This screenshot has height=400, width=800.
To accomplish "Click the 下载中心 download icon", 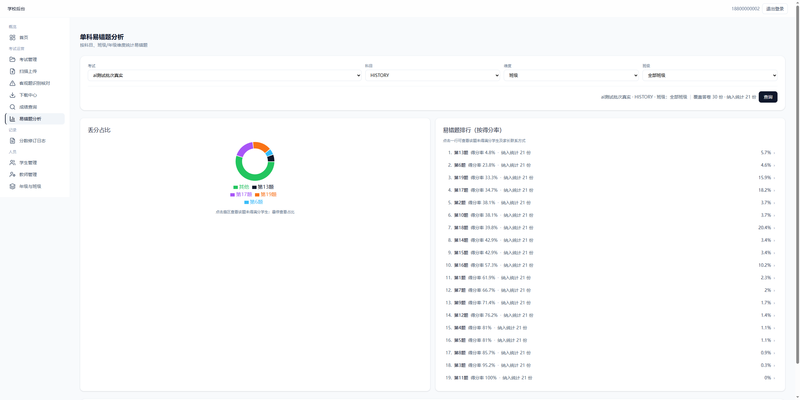I will 12,95.
